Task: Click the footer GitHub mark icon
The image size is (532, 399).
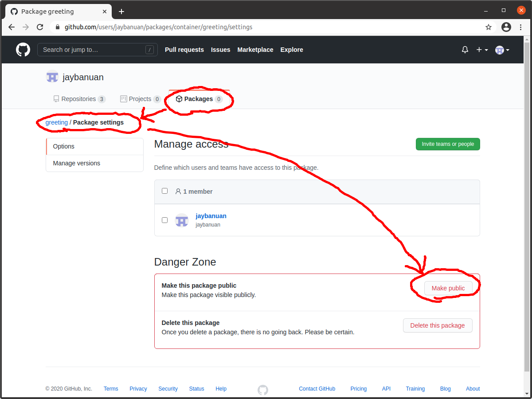Action: [x=263, y=390]
